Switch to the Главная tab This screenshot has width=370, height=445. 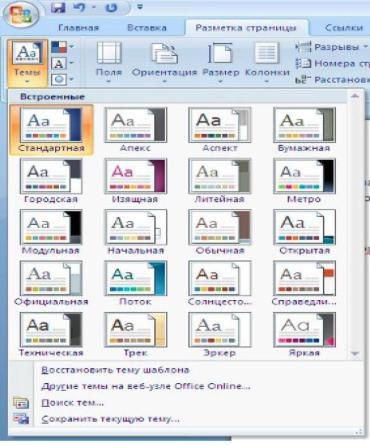pyautogui.click(x=79, y=28)
